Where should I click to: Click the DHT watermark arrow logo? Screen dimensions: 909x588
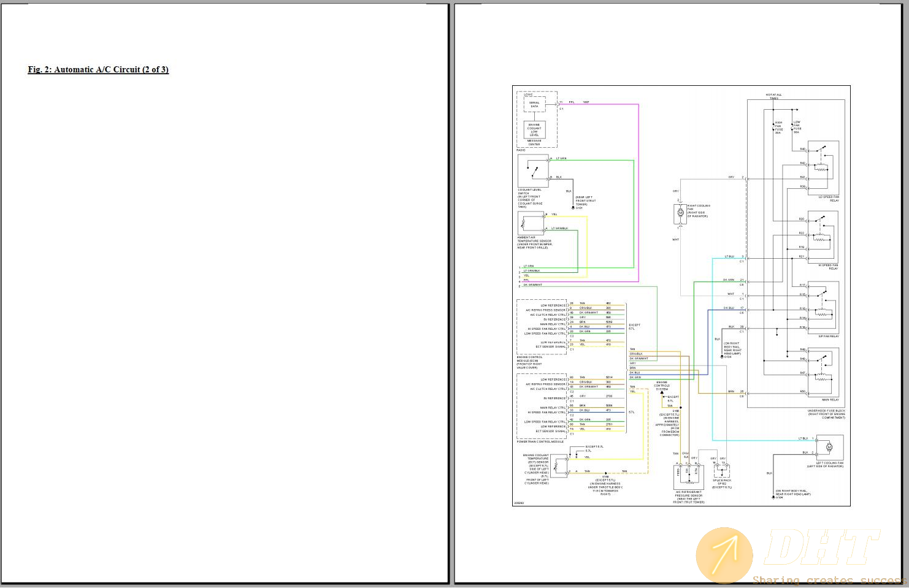click(x=724, y=556)
